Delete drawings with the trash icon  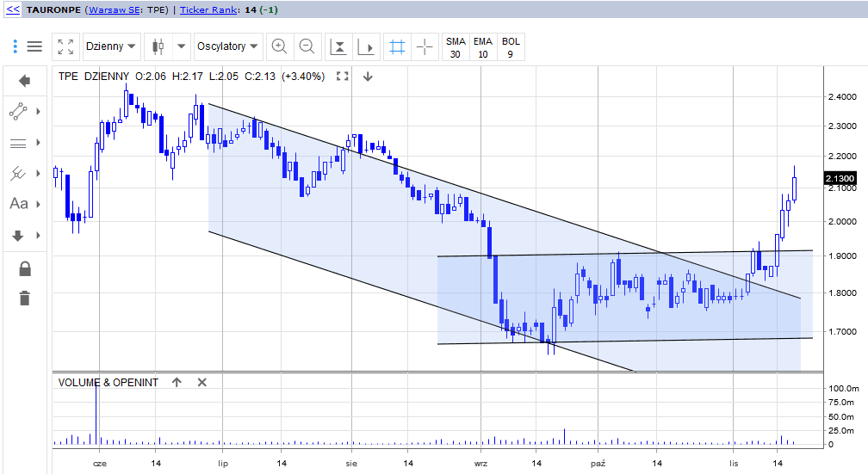24,299
